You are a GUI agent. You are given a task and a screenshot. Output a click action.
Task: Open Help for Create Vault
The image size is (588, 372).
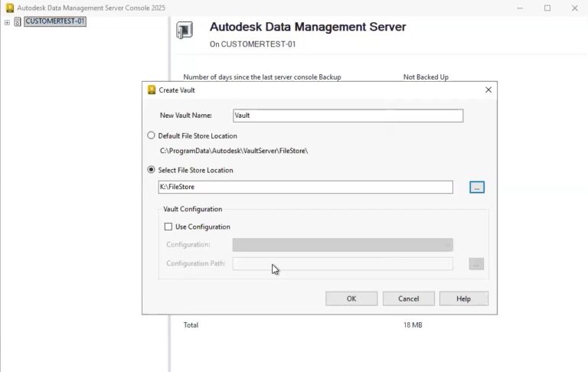[463, 299]
